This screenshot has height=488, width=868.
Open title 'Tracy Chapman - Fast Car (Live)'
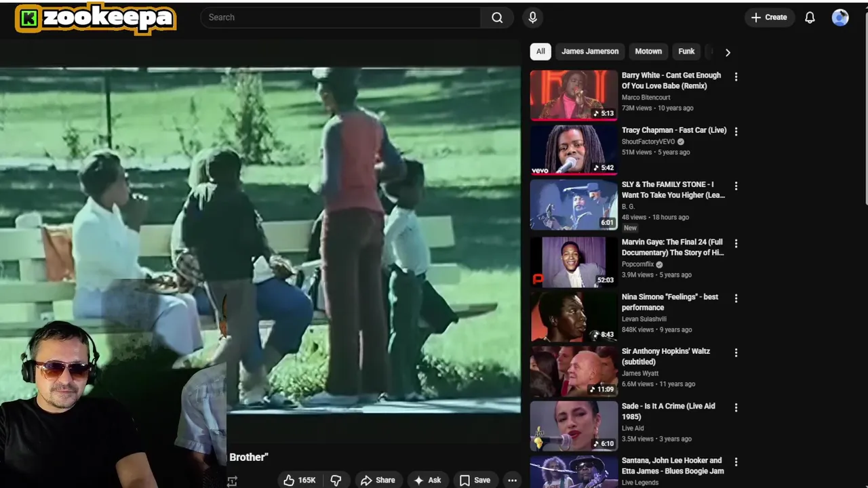click(x=674, y=130)
